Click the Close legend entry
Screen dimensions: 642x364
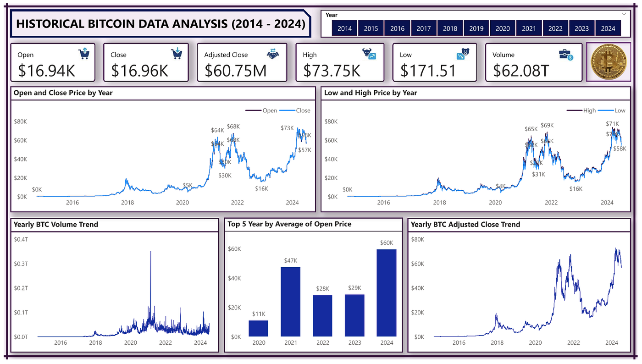295,110
